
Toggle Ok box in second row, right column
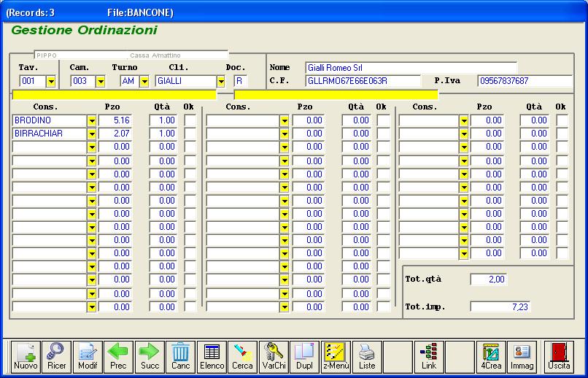point(562,134)
